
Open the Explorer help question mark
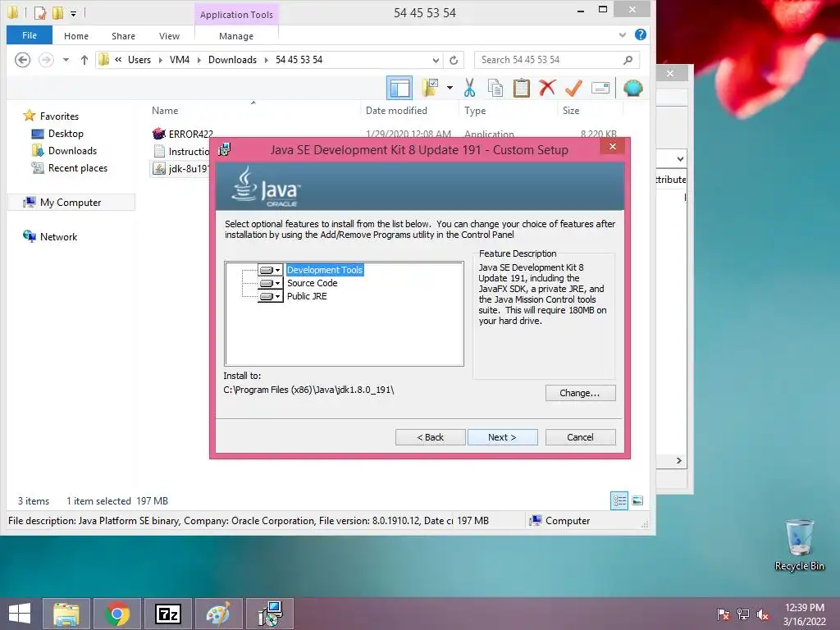[640, 34]
